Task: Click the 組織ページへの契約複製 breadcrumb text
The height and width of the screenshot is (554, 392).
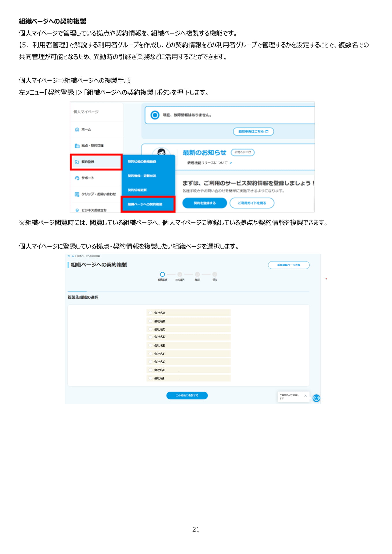Action: pyautogui.click(x=89, y=256)
